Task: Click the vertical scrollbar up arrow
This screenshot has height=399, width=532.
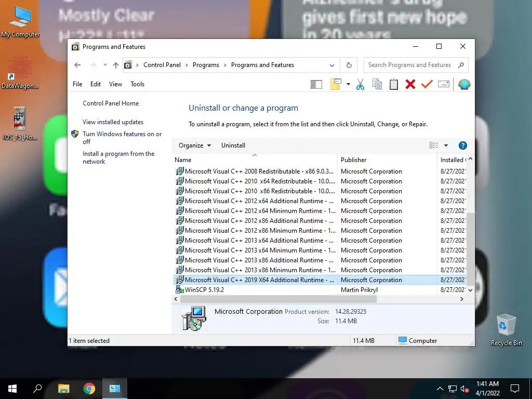Action: tap(470, 159)
